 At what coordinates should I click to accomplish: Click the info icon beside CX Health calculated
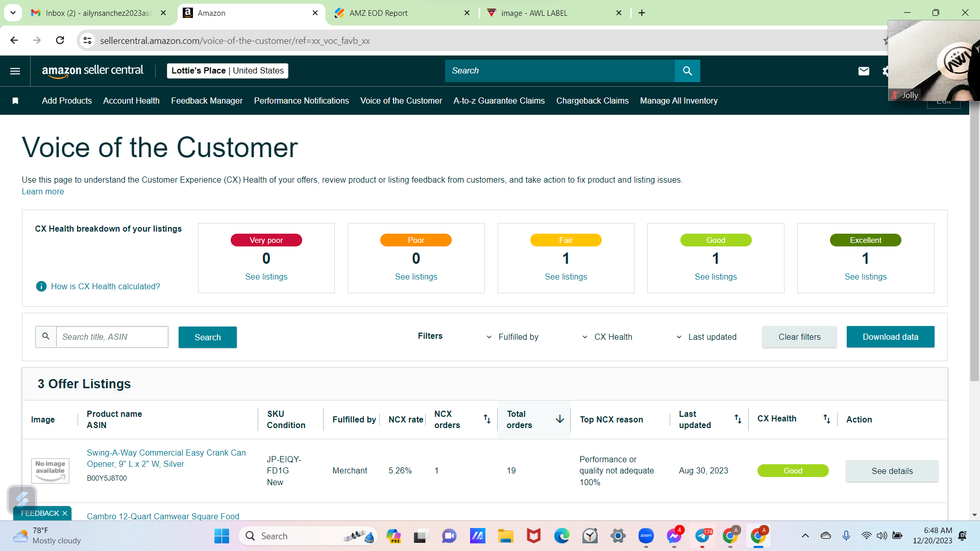click(x=41, y=287)
